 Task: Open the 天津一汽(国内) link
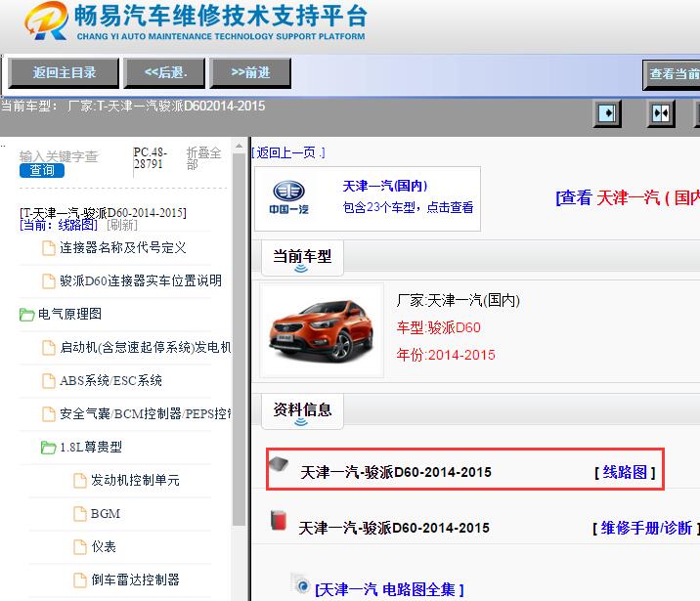point(385,186)
